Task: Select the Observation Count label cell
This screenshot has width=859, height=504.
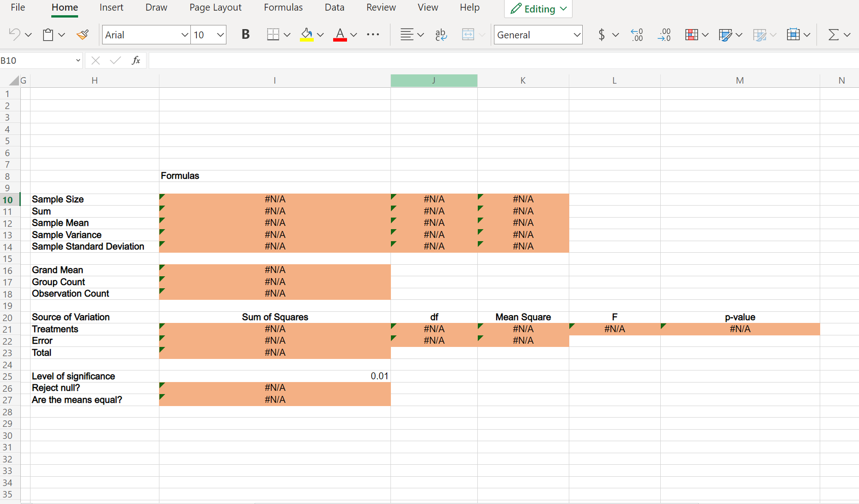Action: point(95,294)
